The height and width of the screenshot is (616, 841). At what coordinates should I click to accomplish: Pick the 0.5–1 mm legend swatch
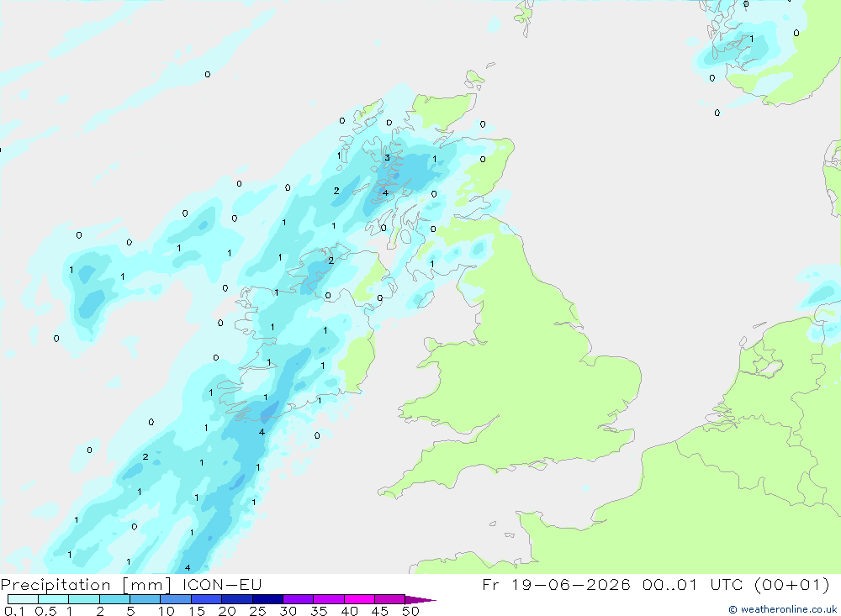(53, 599)
